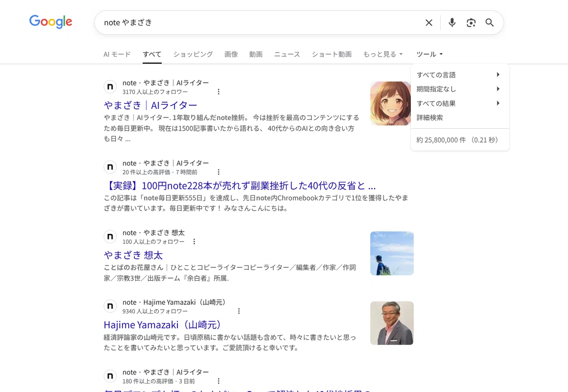
Task: Click 100 人以上のフォロワー text
Action: pos(153,242)
